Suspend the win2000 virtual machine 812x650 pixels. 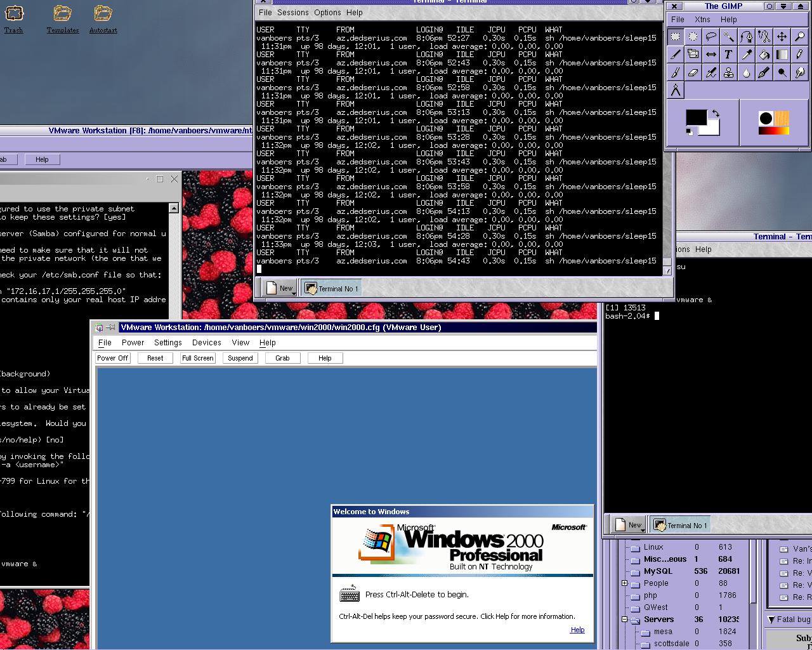[240, 358]
